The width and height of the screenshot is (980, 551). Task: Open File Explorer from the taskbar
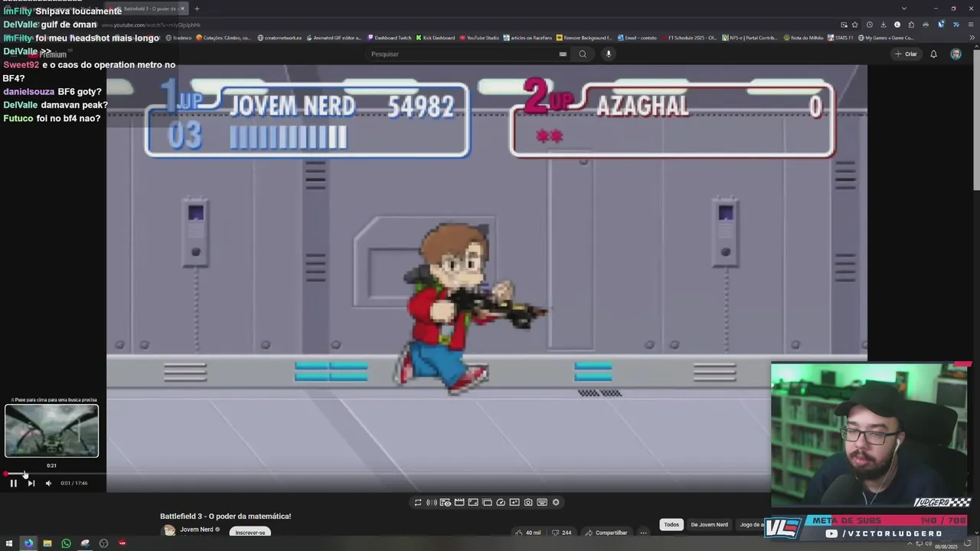click(47, 543)
